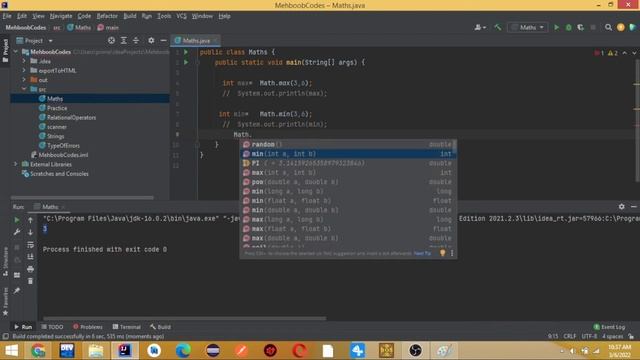Open Google Chrome from taskbar
This screenshot has height=360, width=640.
pyautogui.click(x=38, y=351)
